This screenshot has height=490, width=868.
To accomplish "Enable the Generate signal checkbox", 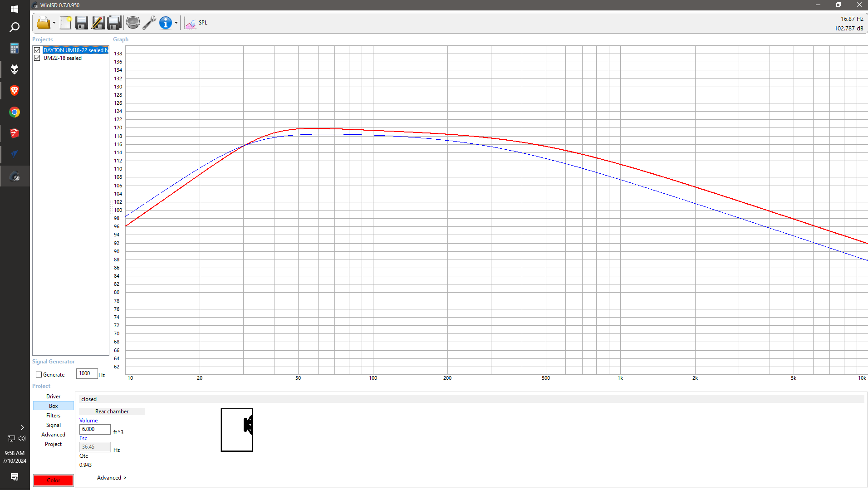I will coord(39,375).
